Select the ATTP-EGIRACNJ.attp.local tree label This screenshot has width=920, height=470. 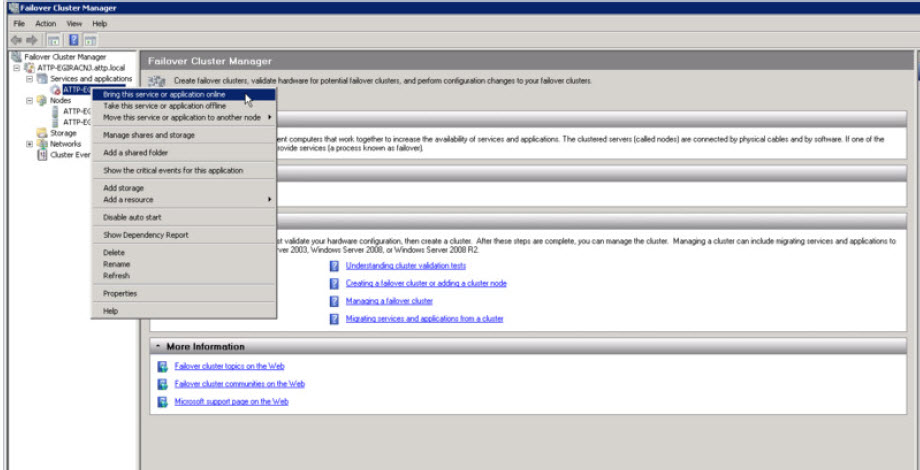(81, 68)
